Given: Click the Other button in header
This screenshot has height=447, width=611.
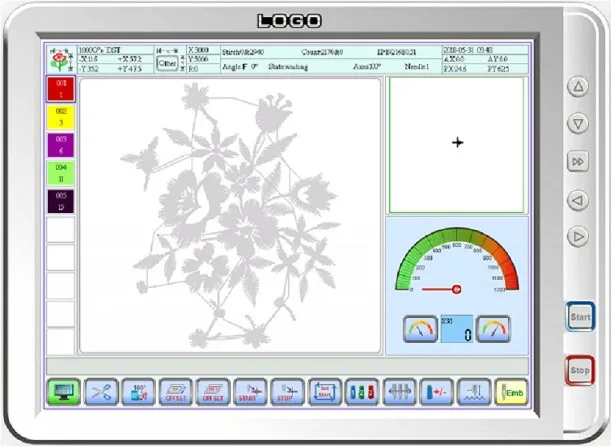Looking at the screenshot, I should [x=167, y=63].
